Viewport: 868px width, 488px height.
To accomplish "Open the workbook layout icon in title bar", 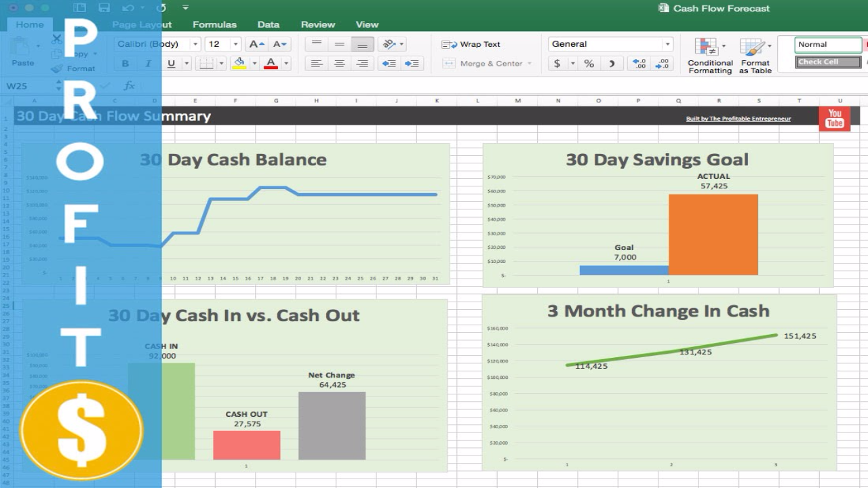I will coord(79,8).
